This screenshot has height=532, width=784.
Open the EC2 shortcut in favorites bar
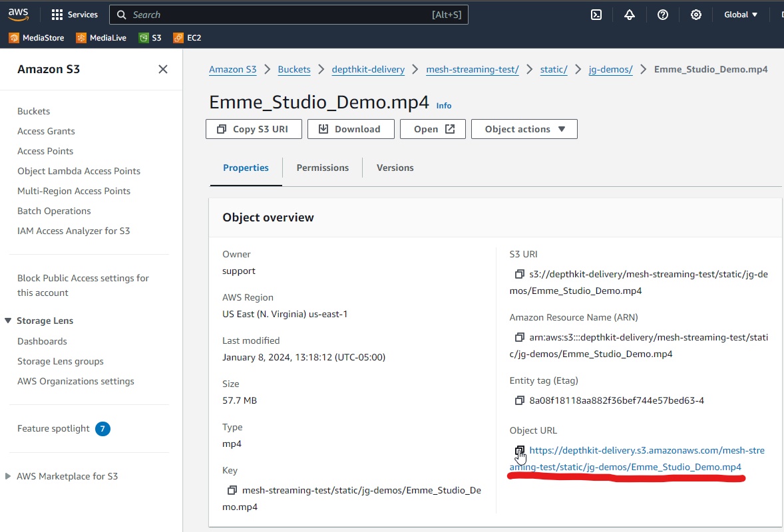(x=187, y=38)
